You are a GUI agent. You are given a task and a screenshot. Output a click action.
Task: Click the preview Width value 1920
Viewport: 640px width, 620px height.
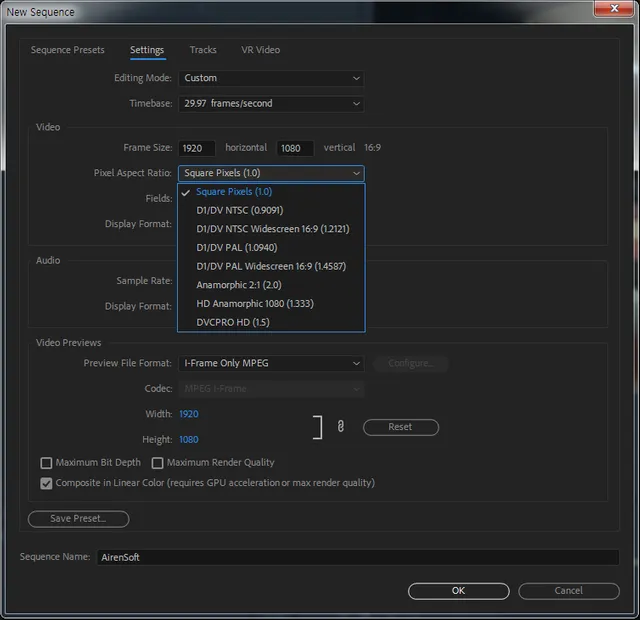pyautogui.click(x=189, y=414)
